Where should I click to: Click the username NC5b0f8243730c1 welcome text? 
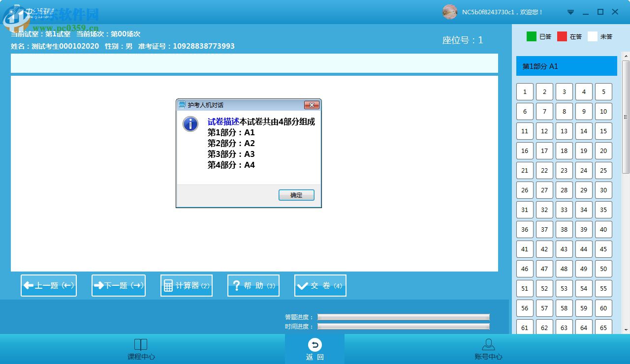pos(503,12)
